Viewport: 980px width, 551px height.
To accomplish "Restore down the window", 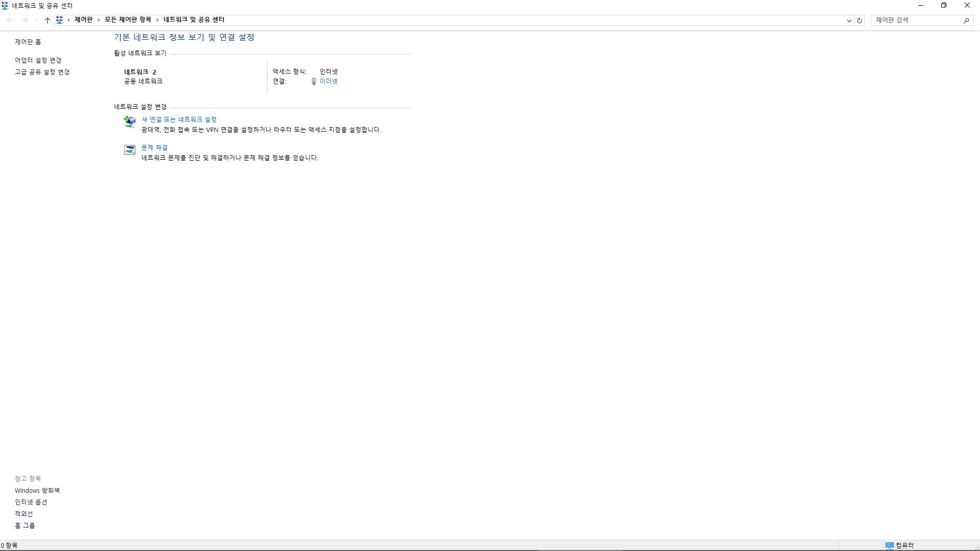I will (944, 6).
